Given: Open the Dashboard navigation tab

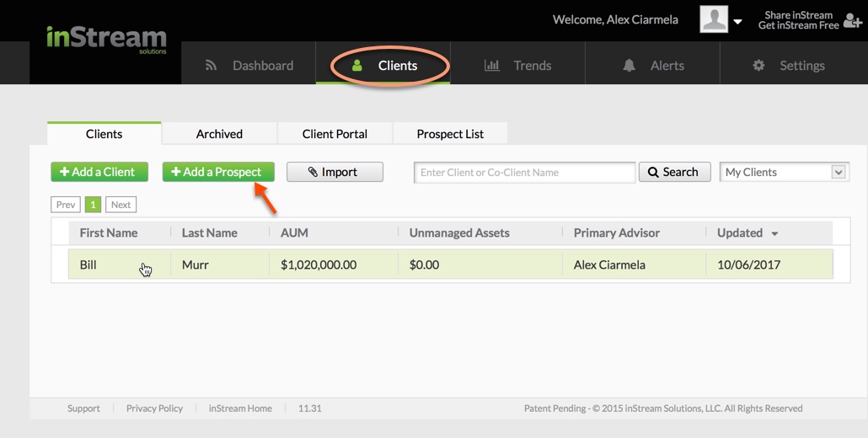Looking at the screenshot, I should [249, 65].
